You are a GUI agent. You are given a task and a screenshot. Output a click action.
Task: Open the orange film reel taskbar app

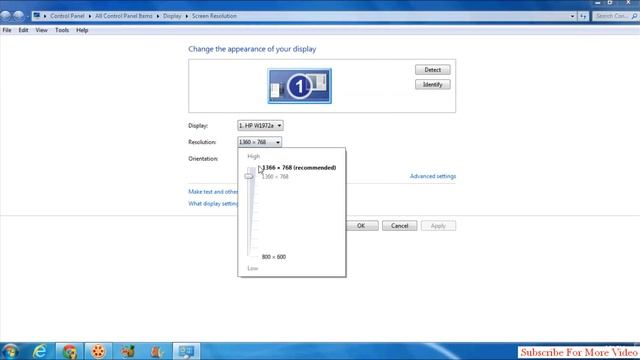(x=98, y=351)
